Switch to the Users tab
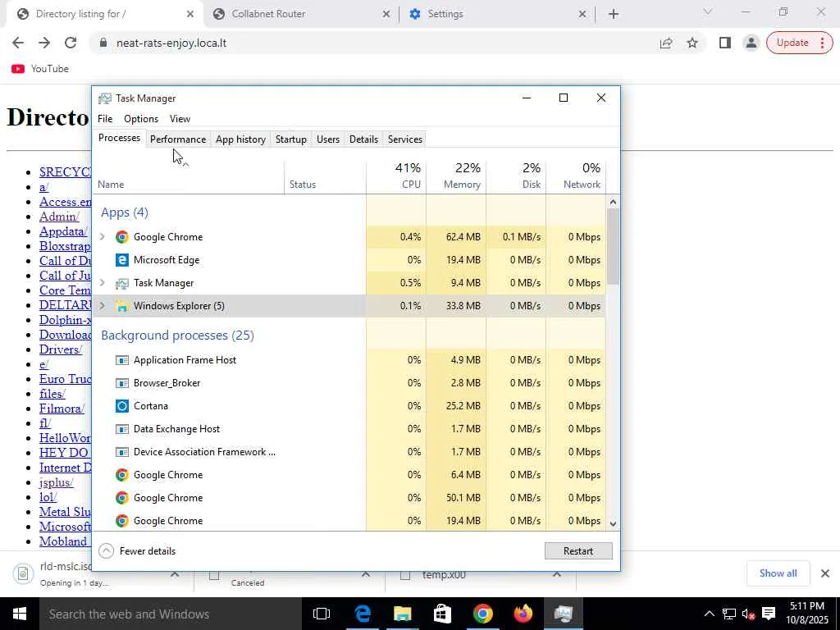The width and height of the screenshot is (840, 630). point(328,139)
